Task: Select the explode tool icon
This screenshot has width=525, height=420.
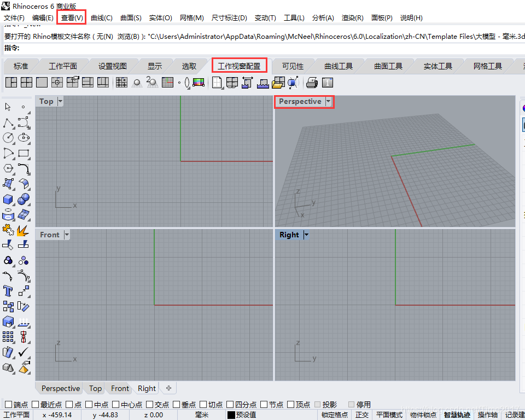Action: click(x=24, y=230)
